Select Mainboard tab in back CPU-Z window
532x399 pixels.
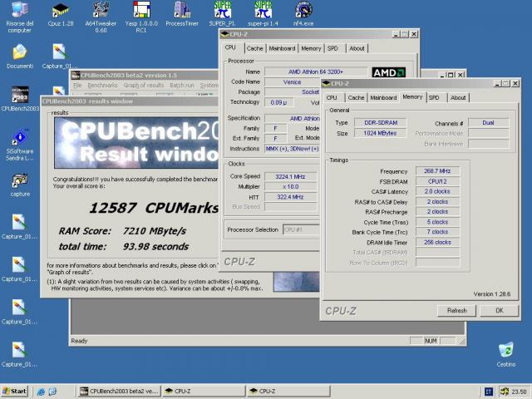pyautogui.click(x=282, y=48)
